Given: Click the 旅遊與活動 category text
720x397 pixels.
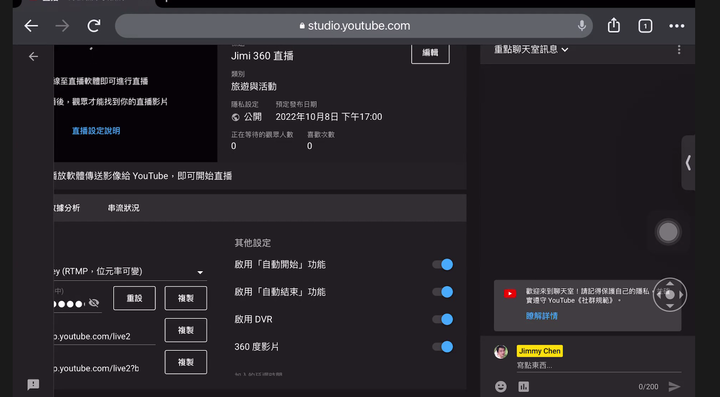Looking at the screenshot, I should (254, 86).
